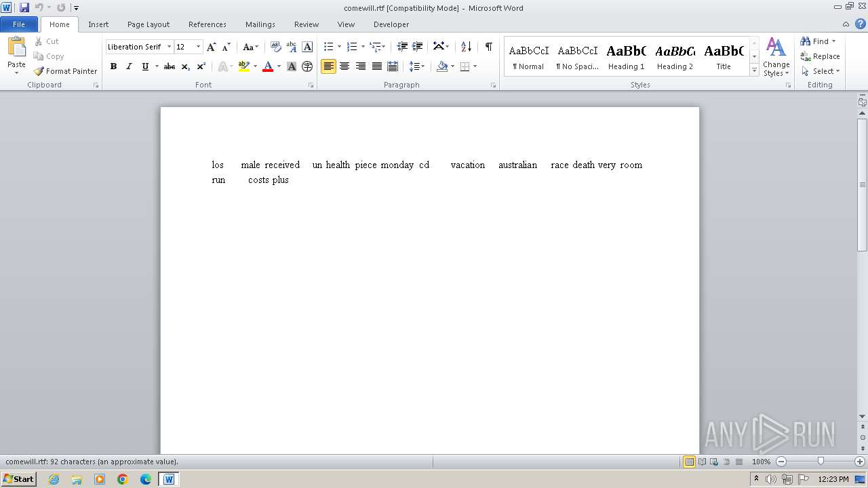868x488 pixels.
Task: Apply the red font color
Action: point(268,66)
